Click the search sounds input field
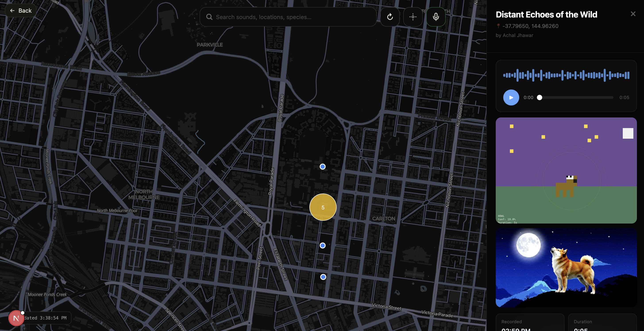This screenshot has width=644, height=331. [293, 17]
